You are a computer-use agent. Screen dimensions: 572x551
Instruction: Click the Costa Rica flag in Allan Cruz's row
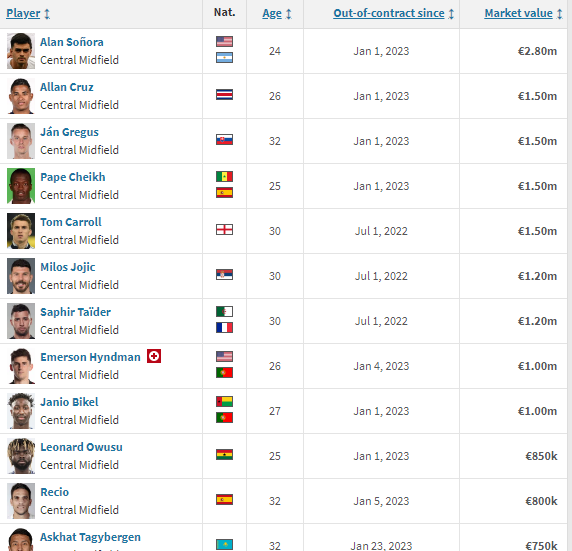[224, 95]
